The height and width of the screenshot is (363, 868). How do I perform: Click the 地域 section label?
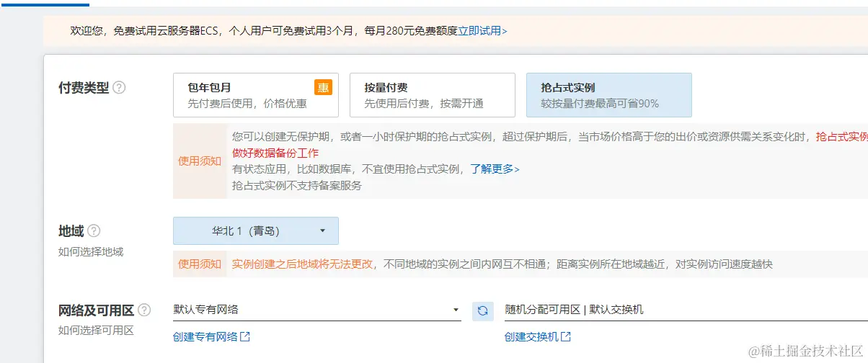(71, 231)
